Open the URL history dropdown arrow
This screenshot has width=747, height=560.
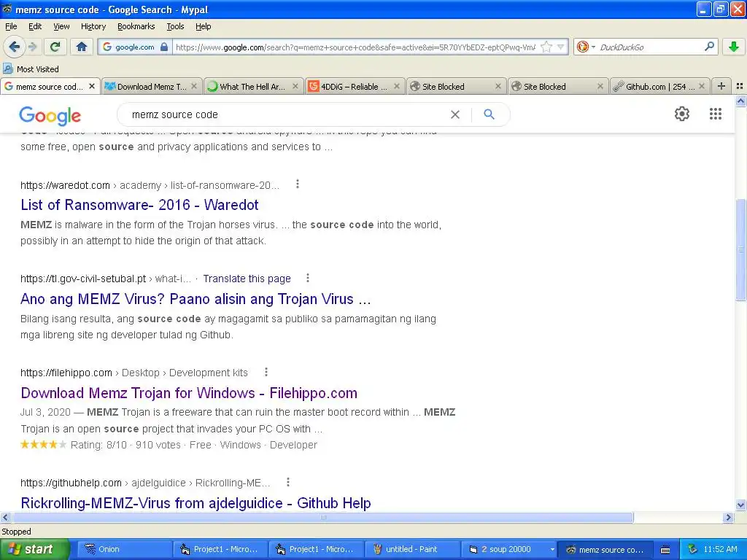tap(561, 47)
